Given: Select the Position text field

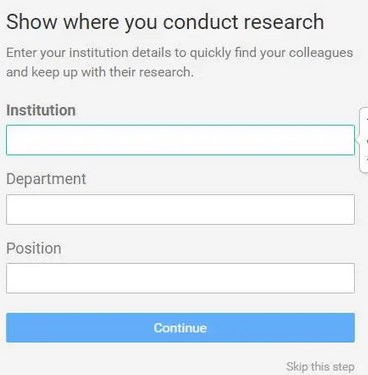Looking at the screenshot, I should 180,278.
